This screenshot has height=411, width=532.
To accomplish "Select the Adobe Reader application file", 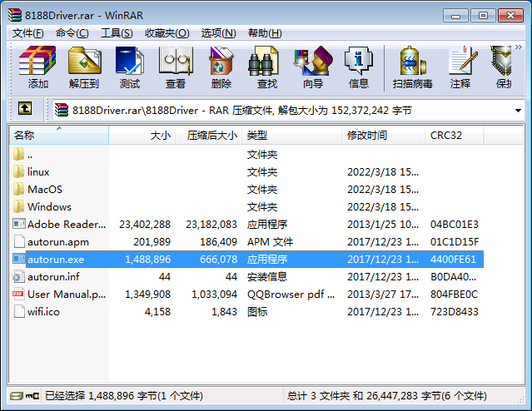I will pyautogui.click(x=246, y=224).
